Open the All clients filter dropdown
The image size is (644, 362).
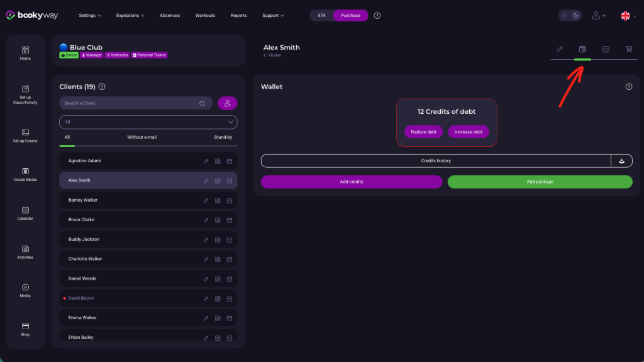pyautogui.click(x=148, y=122)
